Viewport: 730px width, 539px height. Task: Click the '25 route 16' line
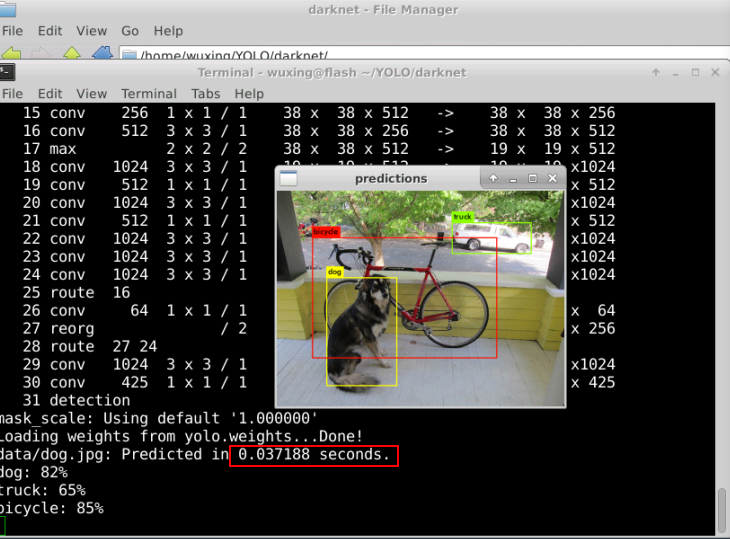click(76, 292)
